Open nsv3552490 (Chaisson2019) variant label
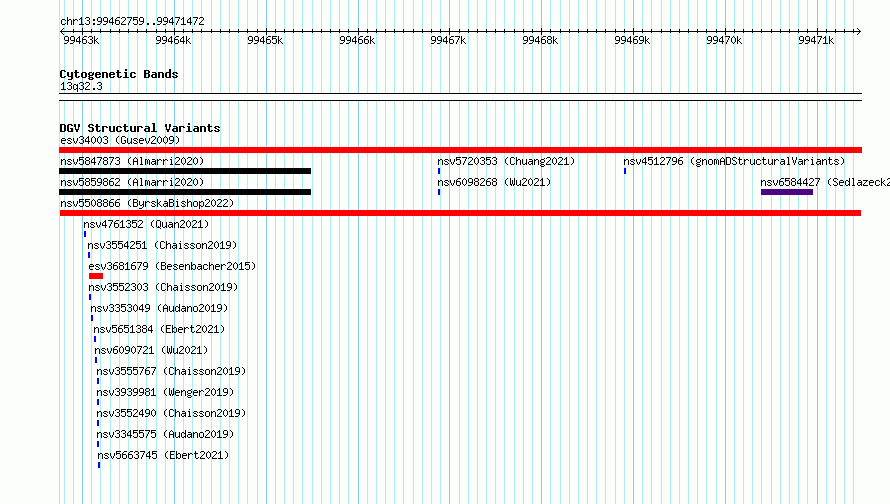Screen dimensions: 890x504 click(x=171, y=413)
